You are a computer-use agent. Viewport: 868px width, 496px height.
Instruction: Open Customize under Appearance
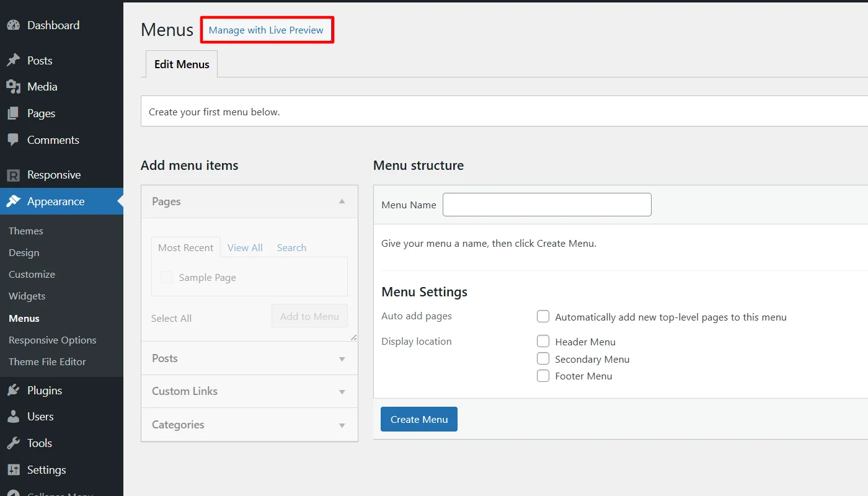click(x=32, y=274)
